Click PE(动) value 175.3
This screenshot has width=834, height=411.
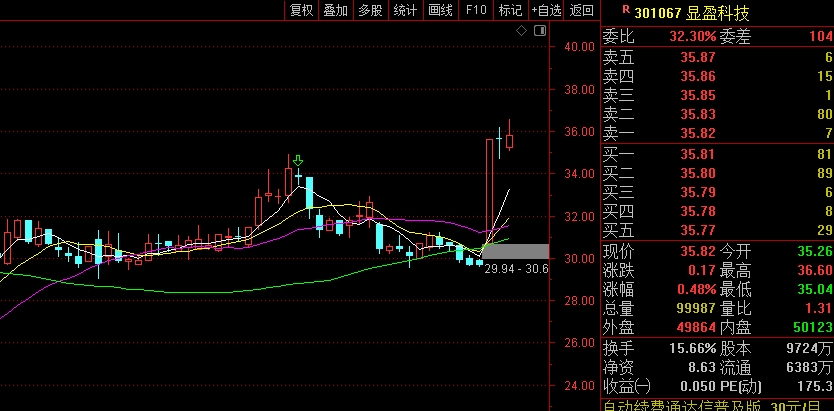pyautogui.click(x=815, y=387)
